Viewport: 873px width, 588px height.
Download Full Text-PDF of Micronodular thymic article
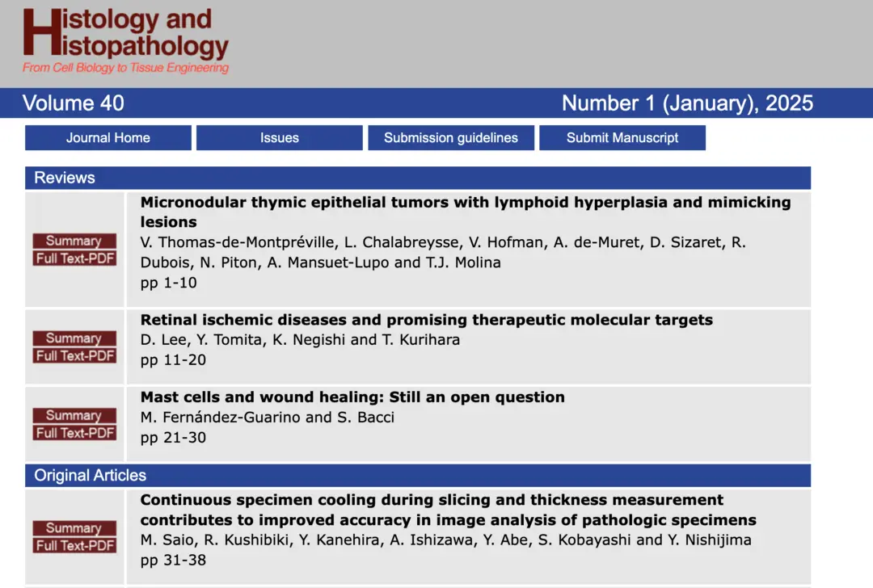point(75,258)
